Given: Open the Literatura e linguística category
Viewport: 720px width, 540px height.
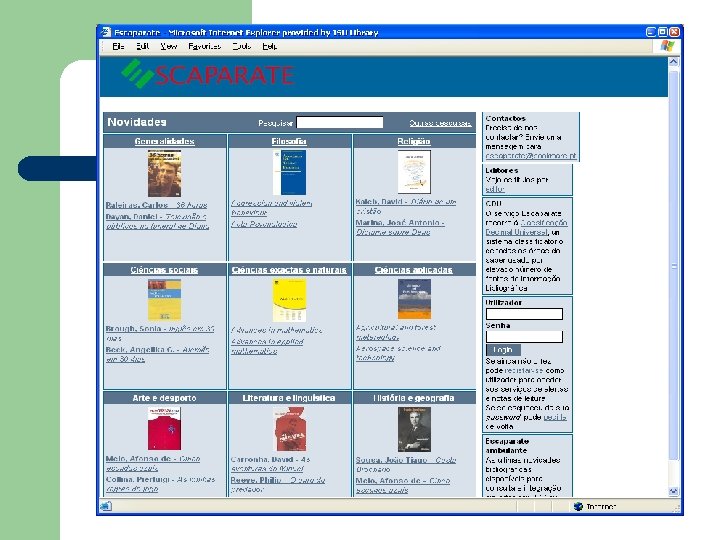Looking at the screenshot, I should coord(289,398).
